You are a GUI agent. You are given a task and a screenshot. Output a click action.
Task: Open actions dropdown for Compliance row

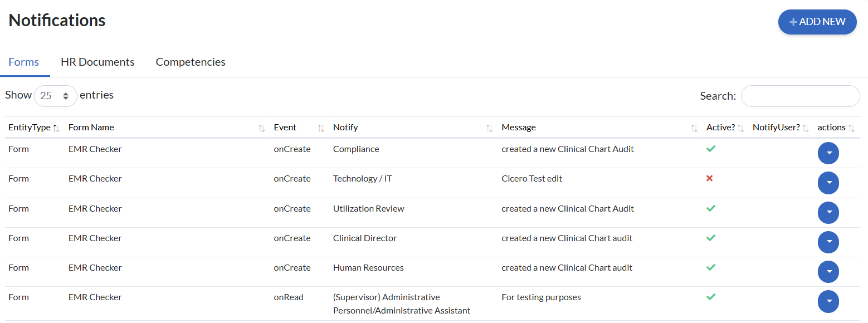click(828, 153)
